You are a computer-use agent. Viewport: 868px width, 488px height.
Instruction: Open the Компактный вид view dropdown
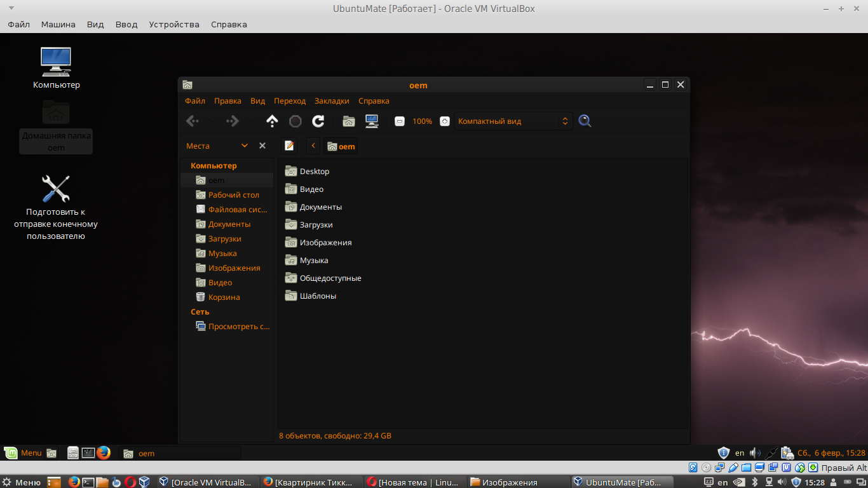[513, 121]
